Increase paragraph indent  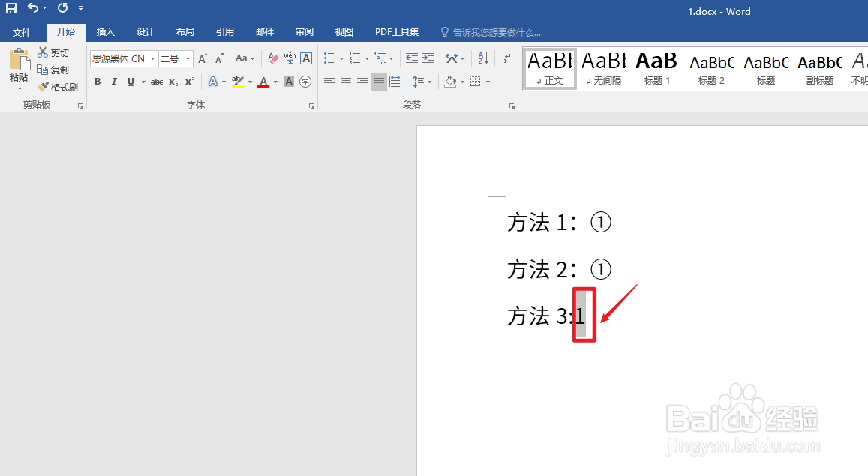pyautogui.click(x=428, y=58)
